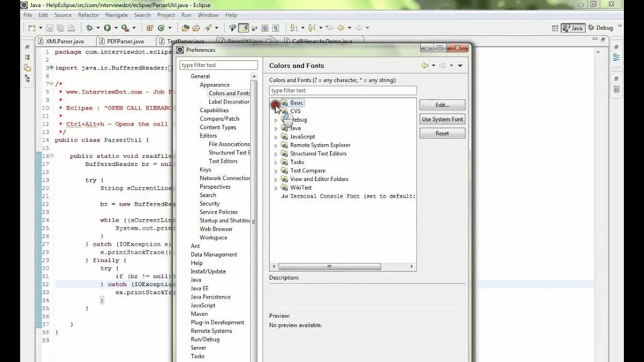Click the Save All toolbar icon

[60, 28]
